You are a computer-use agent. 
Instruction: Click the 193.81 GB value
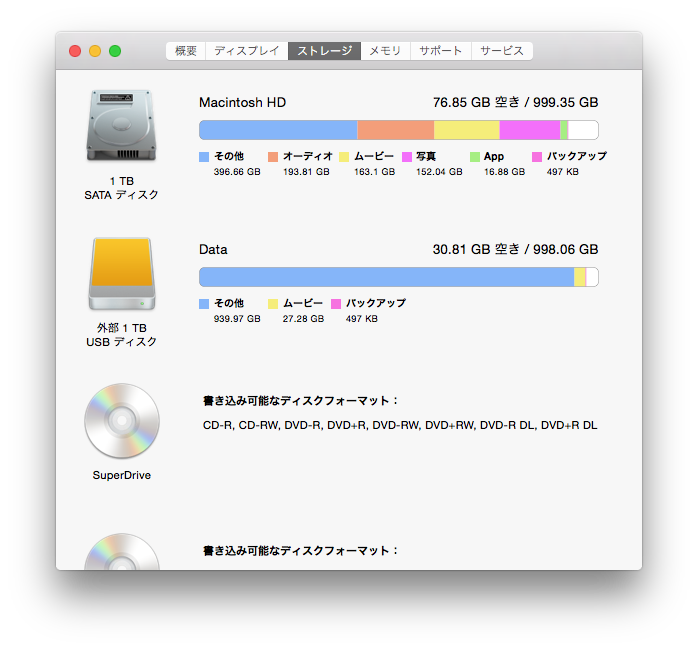pyautogui.click(x=306, y=172)
